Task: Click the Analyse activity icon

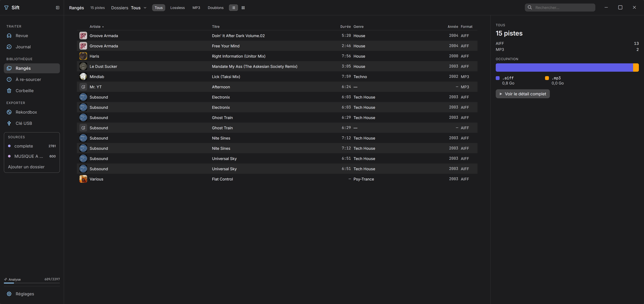Action: (x=5, y=279)
